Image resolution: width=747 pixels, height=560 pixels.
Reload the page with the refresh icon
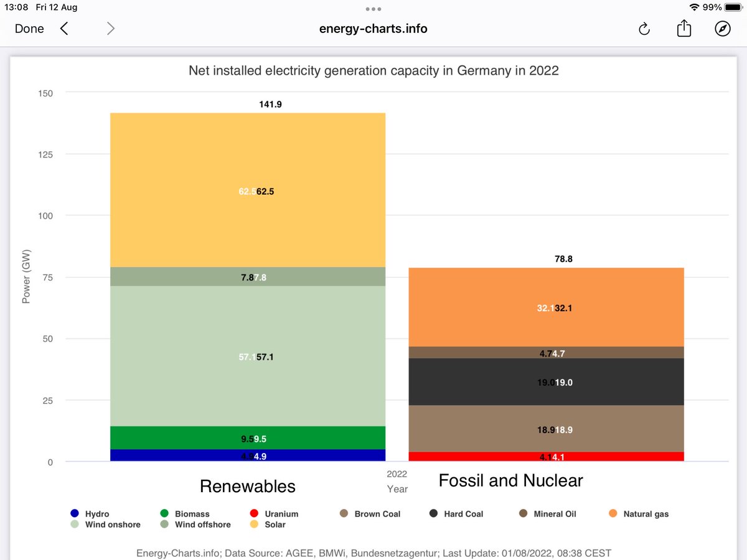[644, 29]
